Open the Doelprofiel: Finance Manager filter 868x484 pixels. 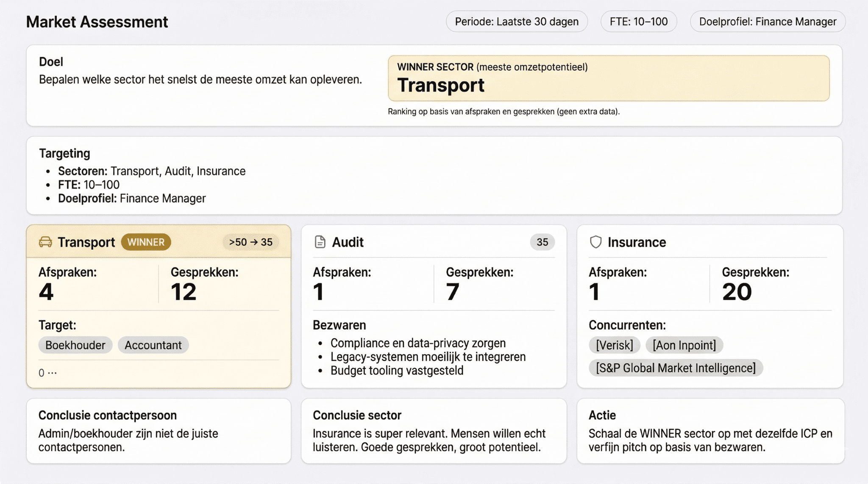(x=767, y=22)
